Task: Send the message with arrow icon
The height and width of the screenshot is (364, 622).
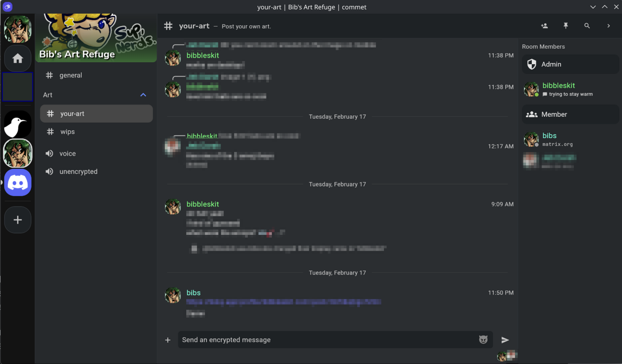Action: [505, 340]
